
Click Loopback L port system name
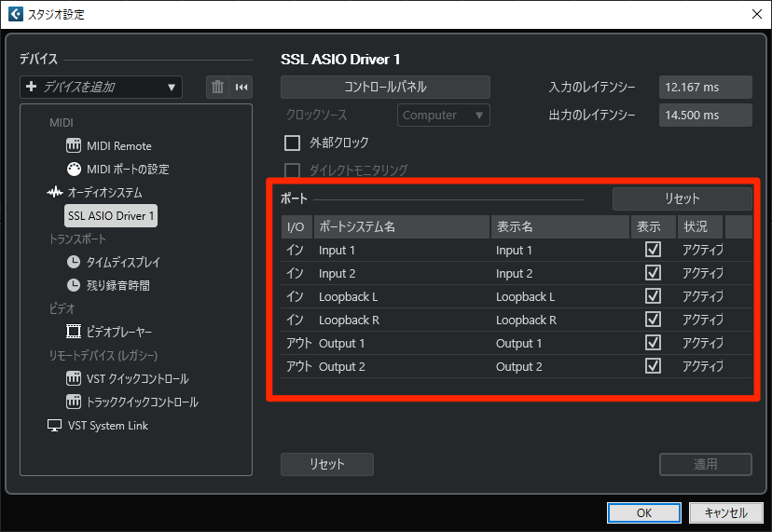(x=348, y=297)
